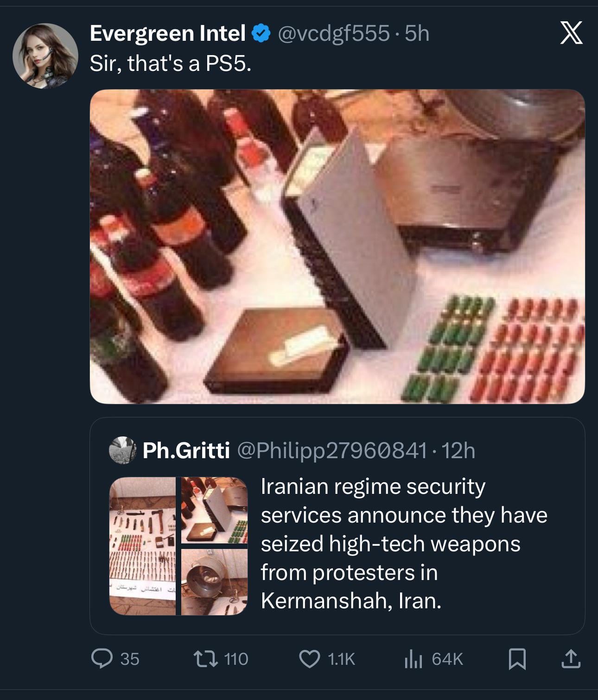
Task: Bookmark this tweet
Action: 517,659
